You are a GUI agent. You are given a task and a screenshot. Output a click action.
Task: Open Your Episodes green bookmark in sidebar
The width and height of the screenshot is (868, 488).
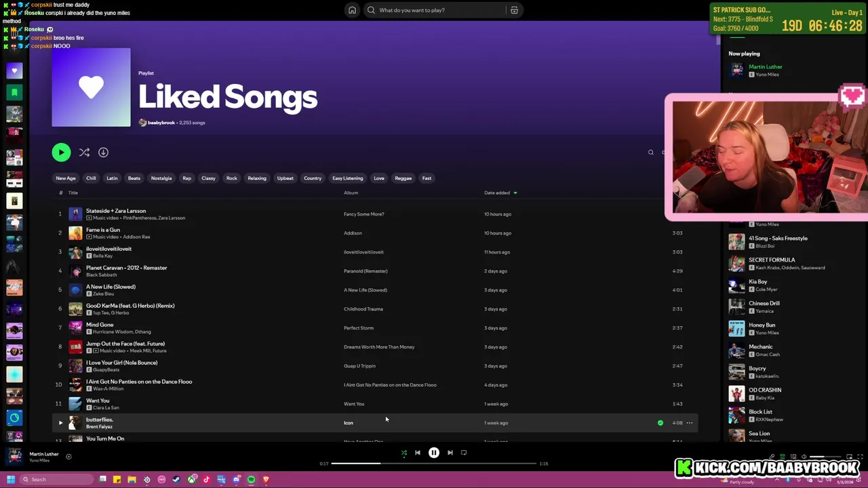[14, 92]
